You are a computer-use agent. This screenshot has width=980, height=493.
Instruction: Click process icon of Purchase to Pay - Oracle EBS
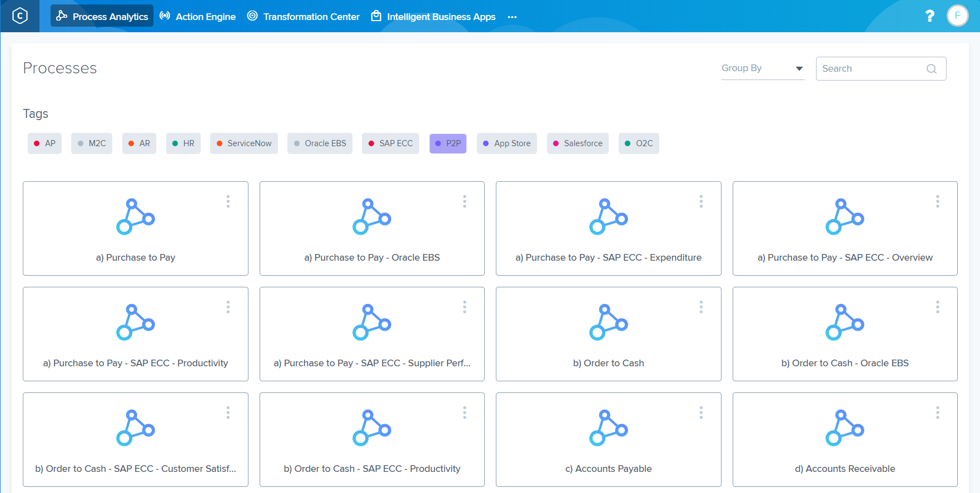tap(372, 216)
